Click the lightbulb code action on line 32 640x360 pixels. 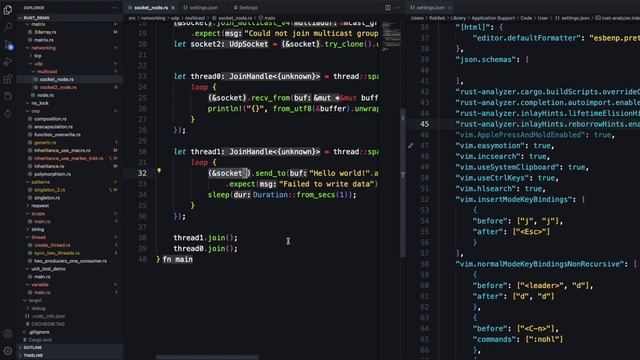tap(159, 171)
